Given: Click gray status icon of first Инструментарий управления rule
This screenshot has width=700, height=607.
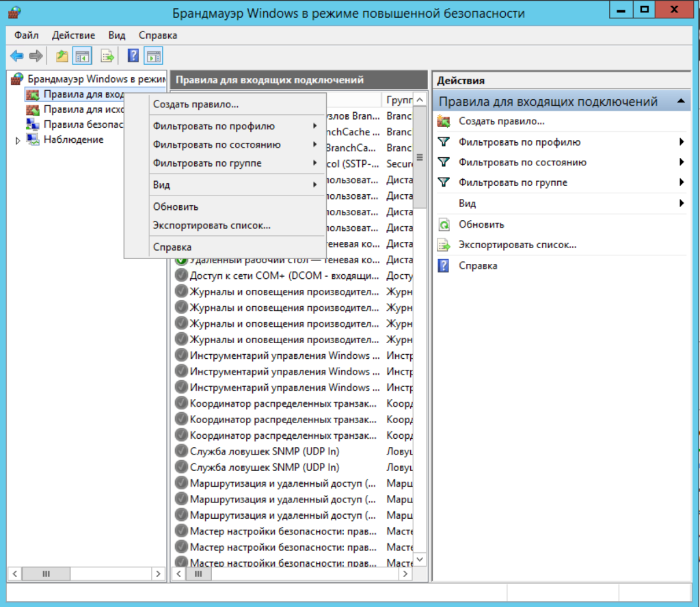Looking at the screenshot, I should pyautogui.click(x=180, y=355).
